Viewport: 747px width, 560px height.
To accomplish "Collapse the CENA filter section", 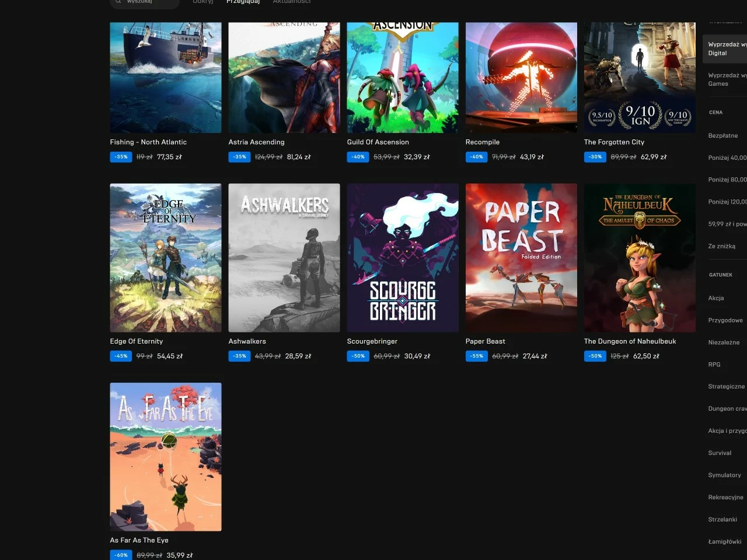I will point(716,113).
